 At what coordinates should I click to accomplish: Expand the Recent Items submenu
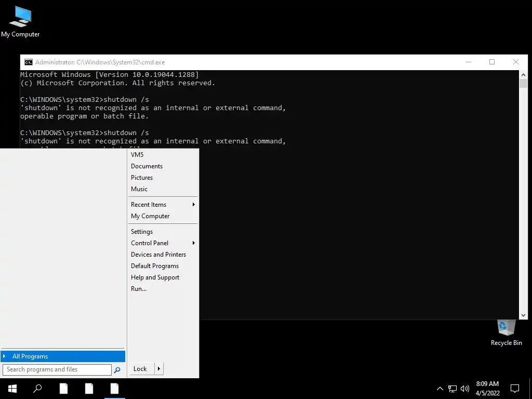pos(163,205)
